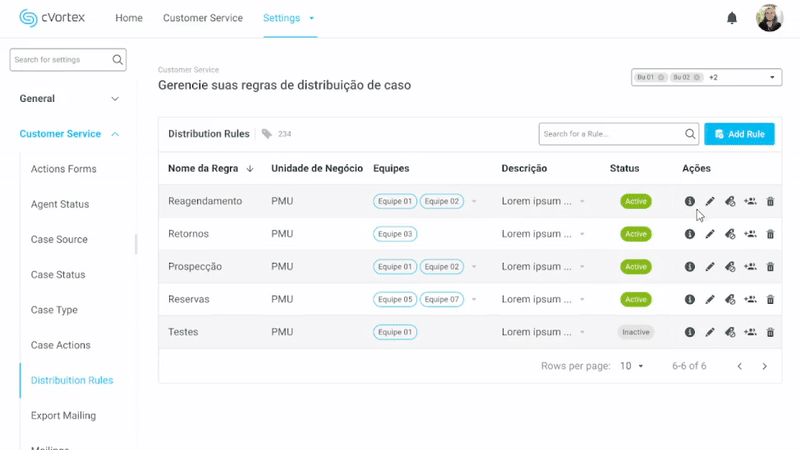Viewport: 800px width, 450px height.
Task: Click the Inactive status badge for Testes
Action: coord(635,332)
